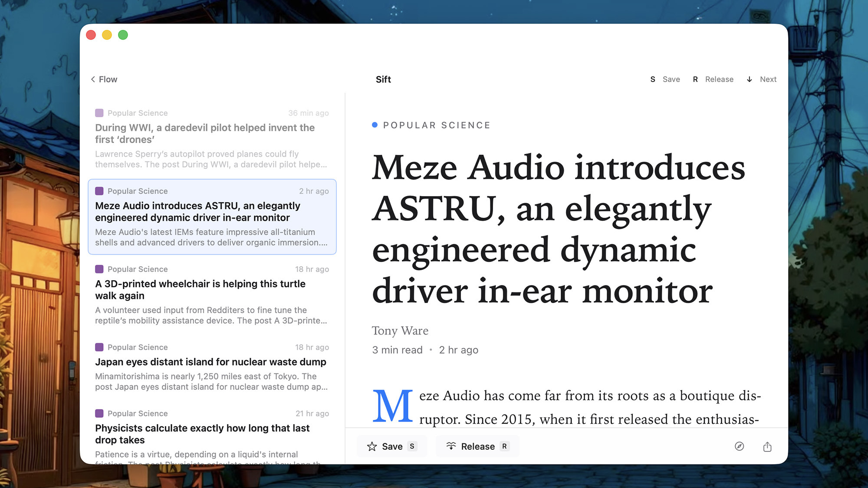This screenshot has height=488, width=868.
Task: Select the highlighted Meze Audio ASTRU list entry
Action: [212, 217]
